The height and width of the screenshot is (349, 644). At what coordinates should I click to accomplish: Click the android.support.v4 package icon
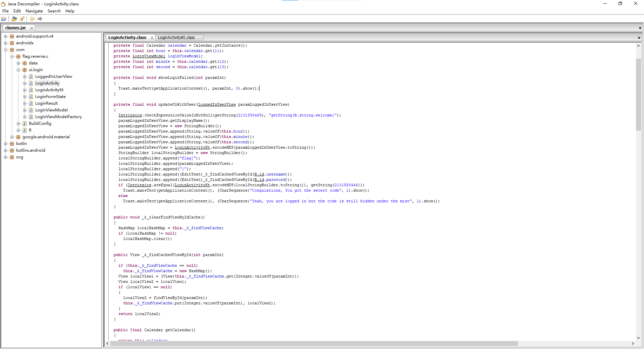click(x=12, y=36)
